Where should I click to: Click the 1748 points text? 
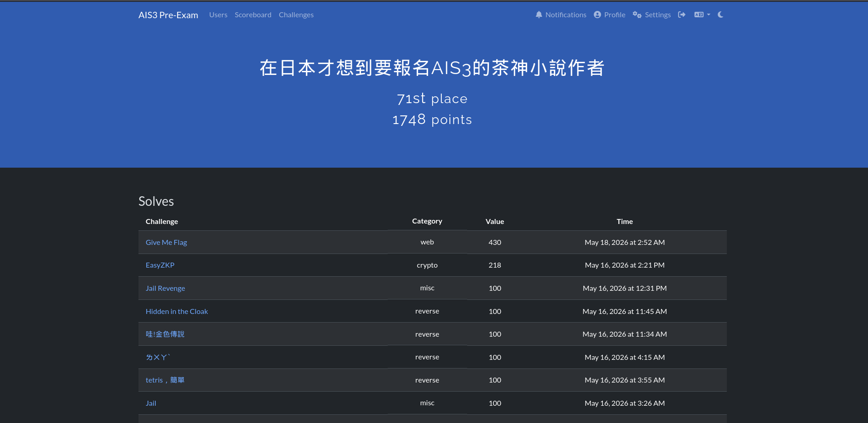(x=432, y=119)
